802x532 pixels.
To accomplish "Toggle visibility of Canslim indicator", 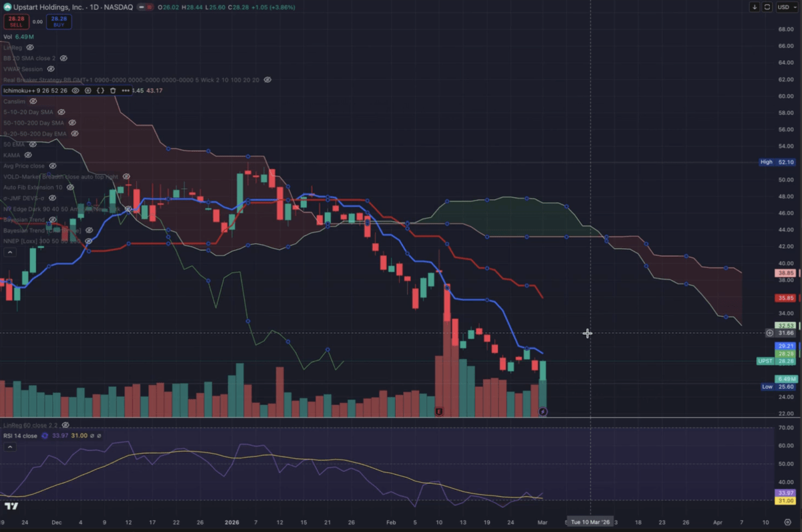I will click(x=33, y=101).
